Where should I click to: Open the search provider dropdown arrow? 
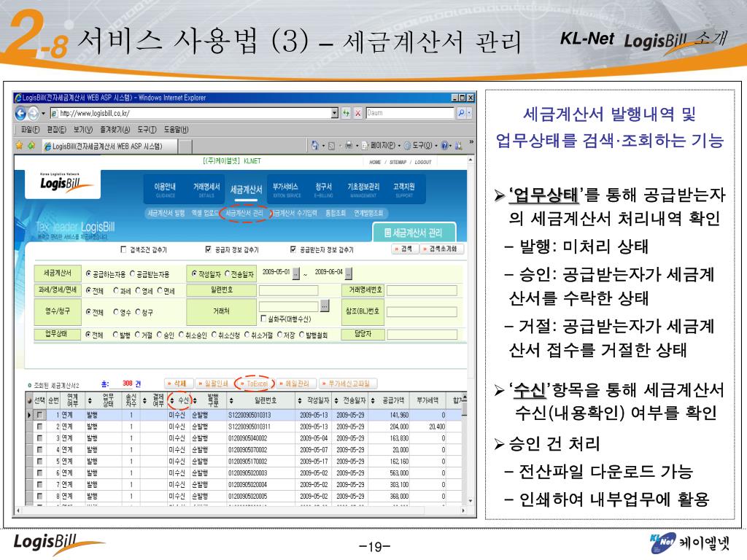click(x=470, y=113)
